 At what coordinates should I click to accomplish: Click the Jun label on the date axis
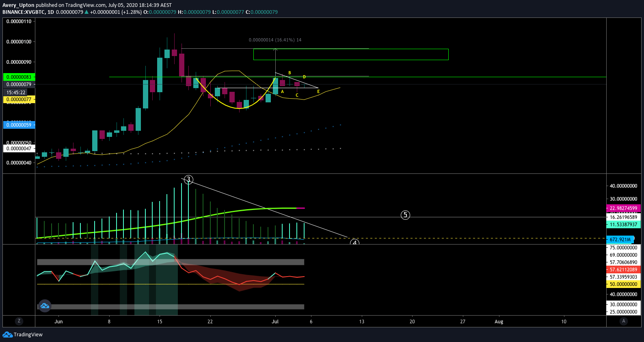pyautogui.click(x=59, y=322)
